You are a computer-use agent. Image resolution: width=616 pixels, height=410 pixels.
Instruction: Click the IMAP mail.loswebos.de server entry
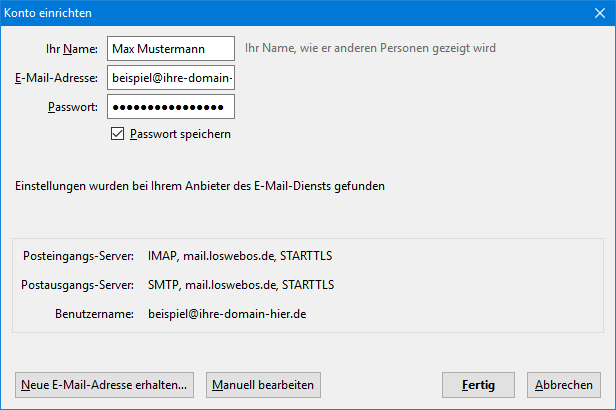click(240, 256)
